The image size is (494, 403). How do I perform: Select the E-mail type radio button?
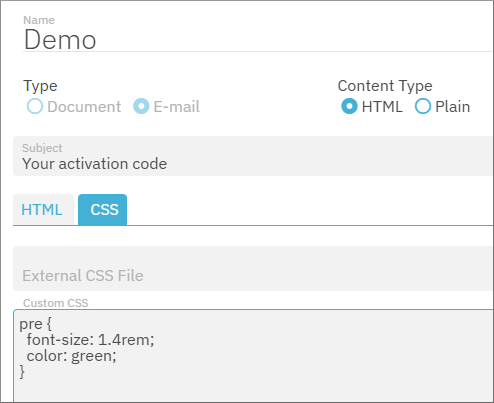[x=141, y=107]
